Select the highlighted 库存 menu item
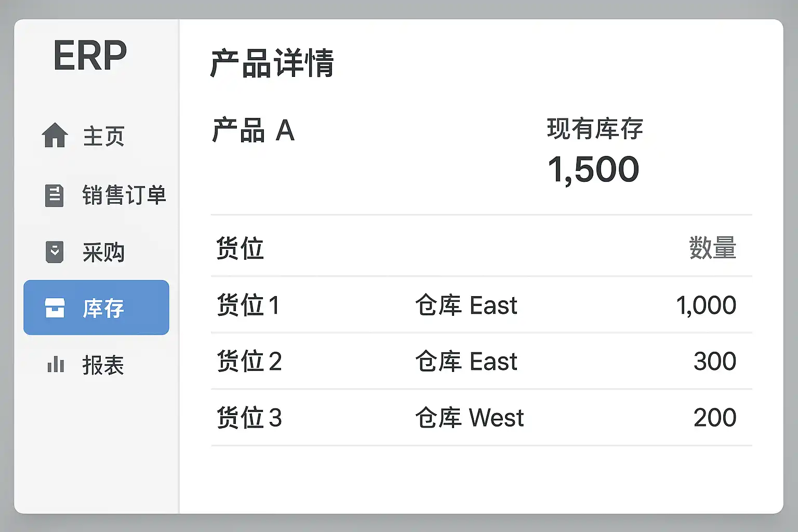This screenshot has width=798, height=532. [103, 308]
